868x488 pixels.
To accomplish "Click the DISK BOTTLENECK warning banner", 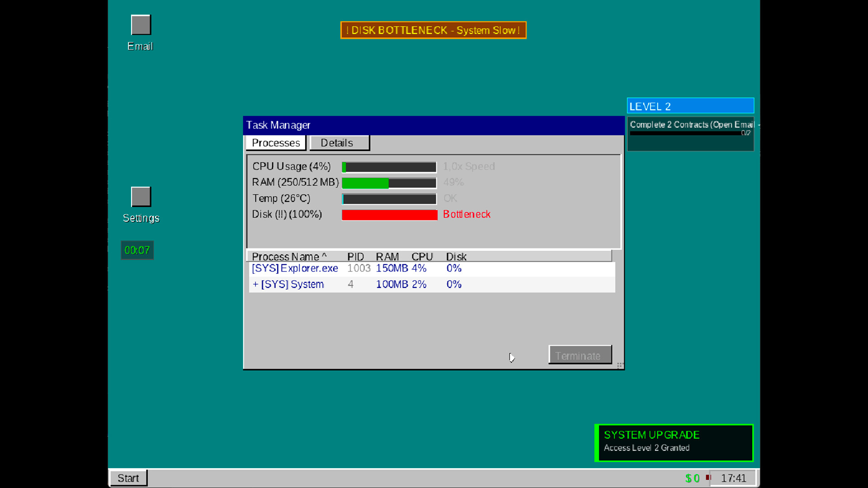I will 433,30.
